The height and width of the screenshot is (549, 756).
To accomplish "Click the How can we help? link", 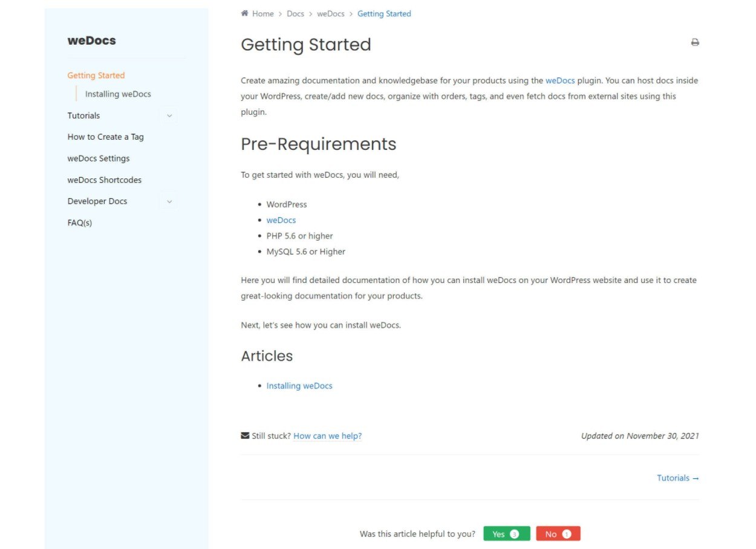I will (x=328, y=436).
